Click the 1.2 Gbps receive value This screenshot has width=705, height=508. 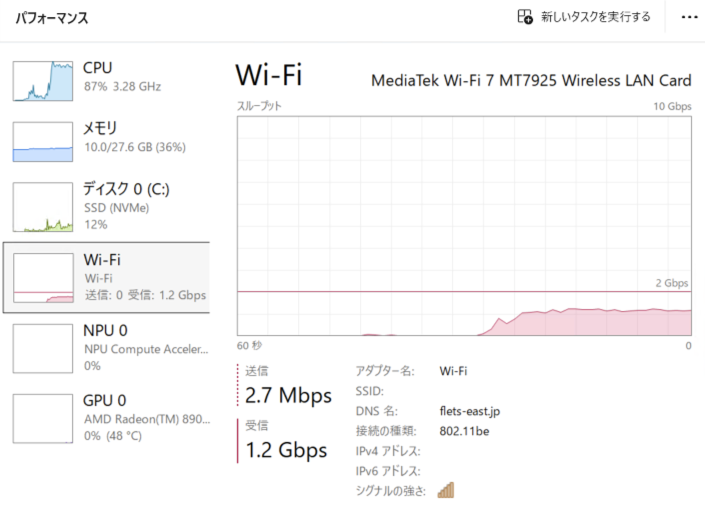point(286,450)
